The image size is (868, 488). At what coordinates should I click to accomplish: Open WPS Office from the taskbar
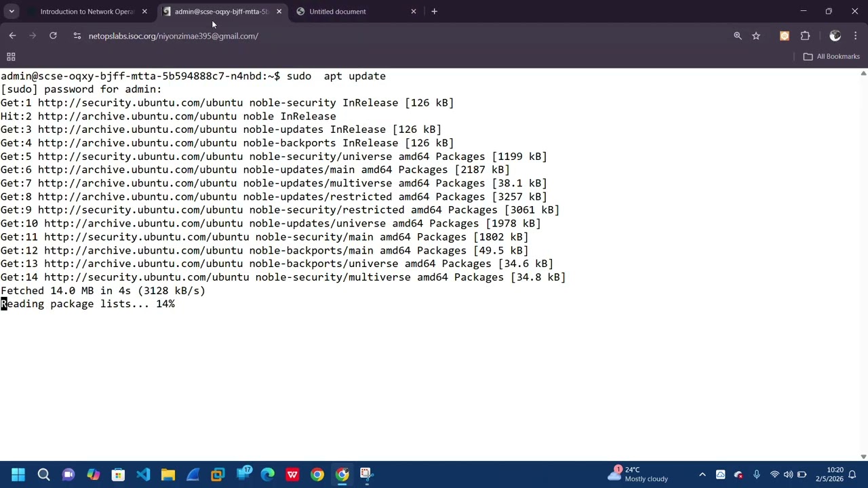(x=292, y=474)
